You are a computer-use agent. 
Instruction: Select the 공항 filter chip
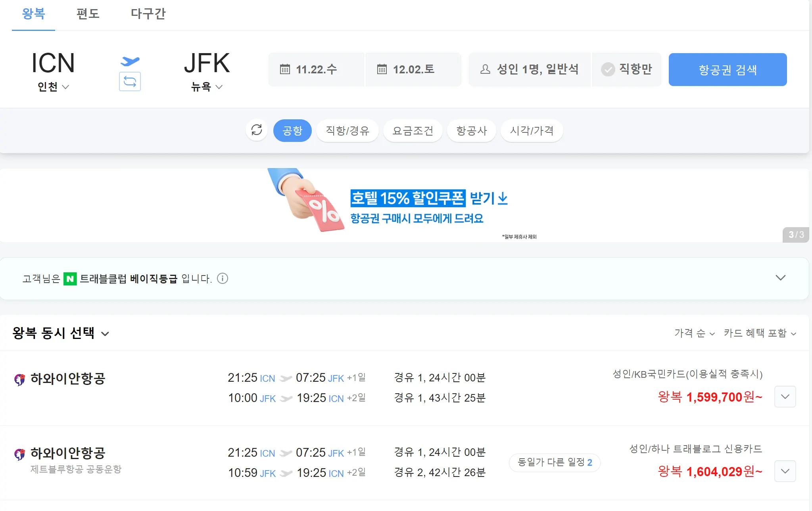click(x=292, y=130)
